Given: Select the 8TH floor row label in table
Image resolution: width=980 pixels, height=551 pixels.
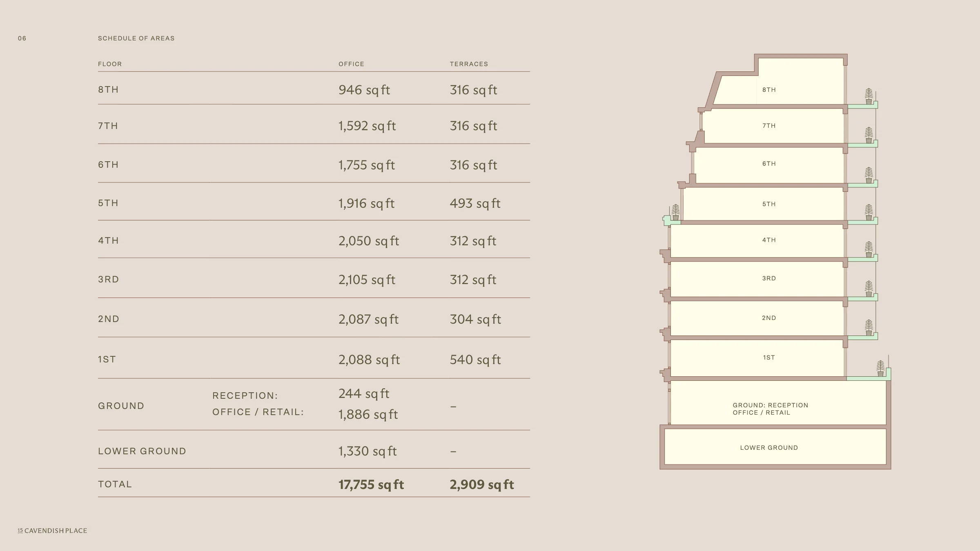Looking at the screenshot, I should point(108,90).
